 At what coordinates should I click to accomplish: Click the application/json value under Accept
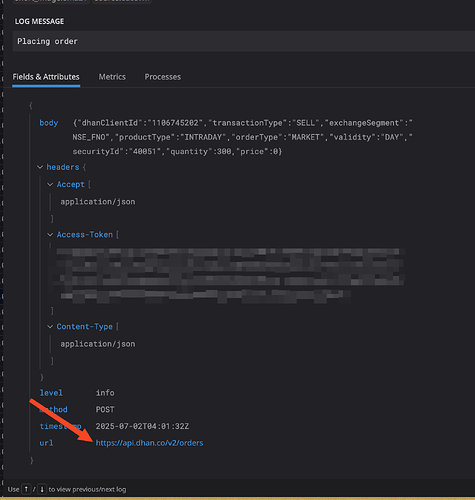click(x=98, y=202)
